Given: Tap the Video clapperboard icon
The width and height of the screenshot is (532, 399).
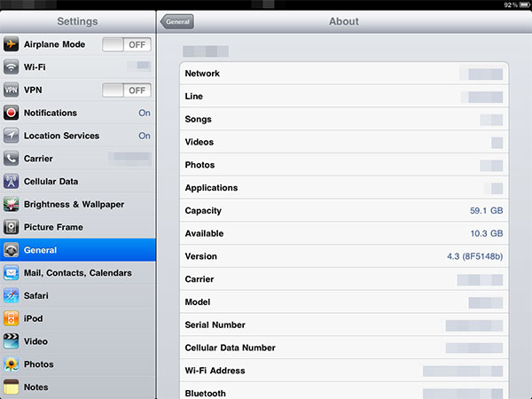Looking at the screenshot, I should coord(11,341).
